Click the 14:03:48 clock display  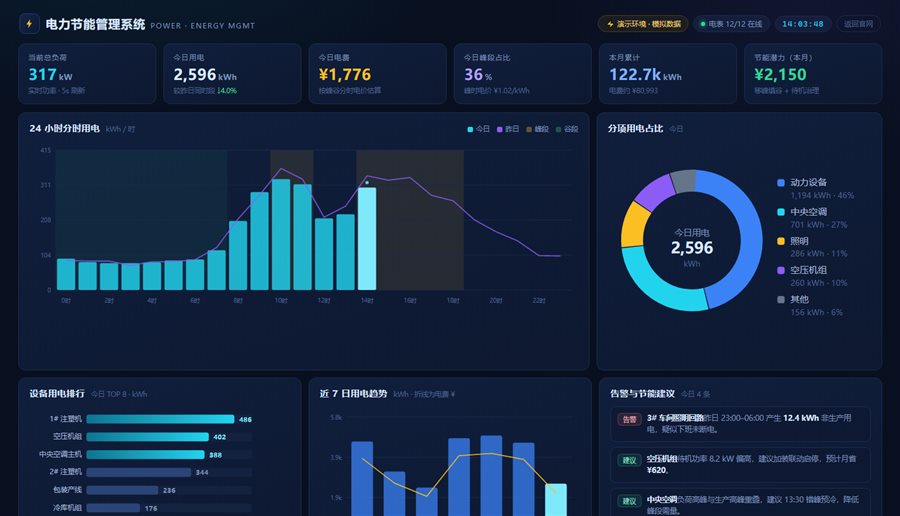click(x=802, y=24)
